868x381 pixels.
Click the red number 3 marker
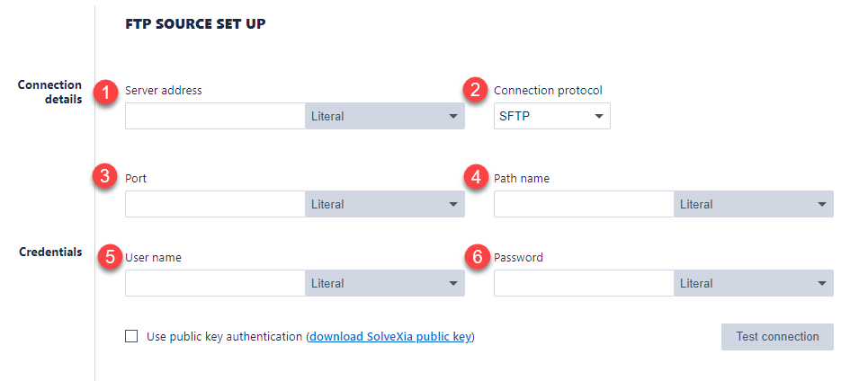[107, 177]
